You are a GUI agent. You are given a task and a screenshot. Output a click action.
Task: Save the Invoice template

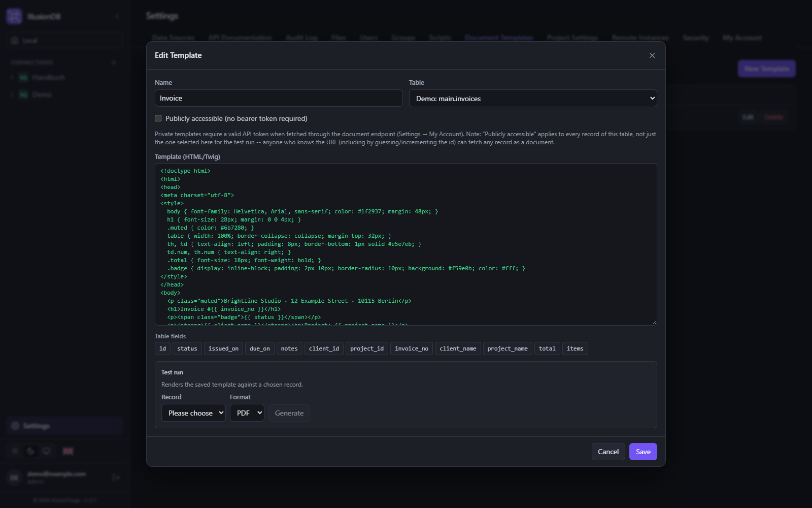[643, 452]
